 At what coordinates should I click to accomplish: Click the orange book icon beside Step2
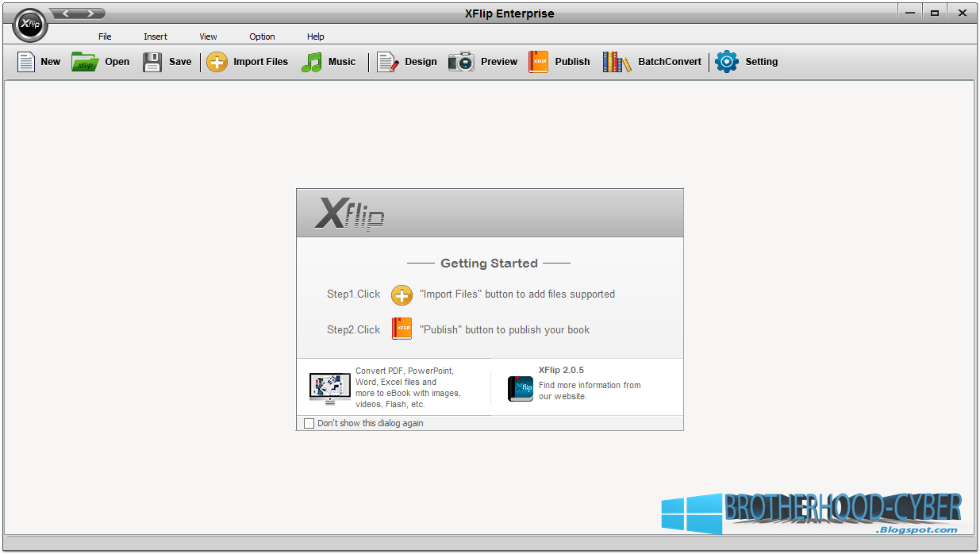pyautogui.click(x=402, y=329)
